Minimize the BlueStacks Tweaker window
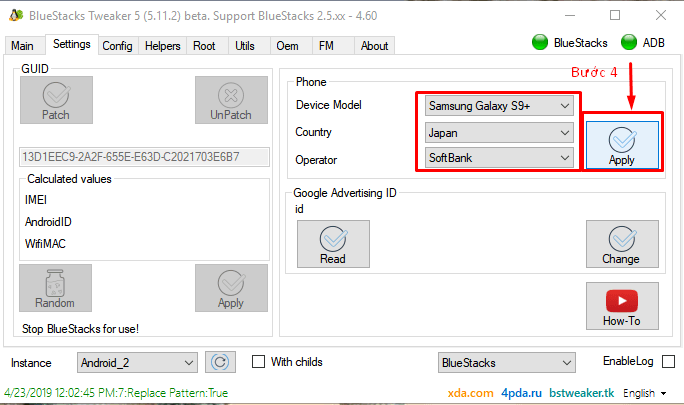The width and height of the screenshot is (684, 405). tap(570, 15)
